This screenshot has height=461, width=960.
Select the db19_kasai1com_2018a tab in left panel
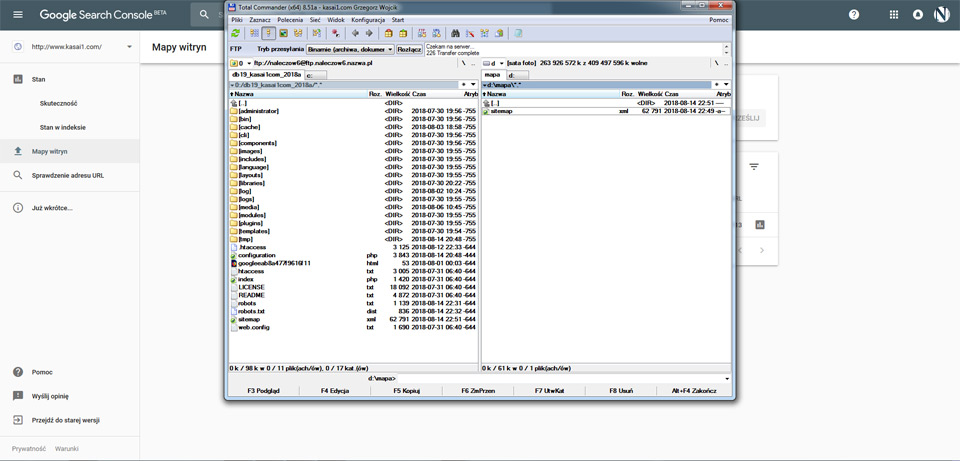pyautogui.click(x=266, y=74)
